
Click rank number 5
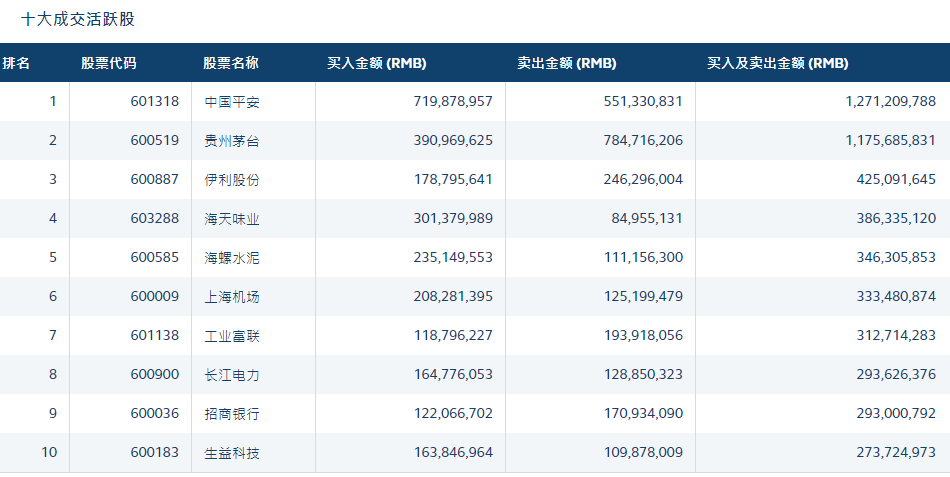pyautogui.click(x=53, y=257)
